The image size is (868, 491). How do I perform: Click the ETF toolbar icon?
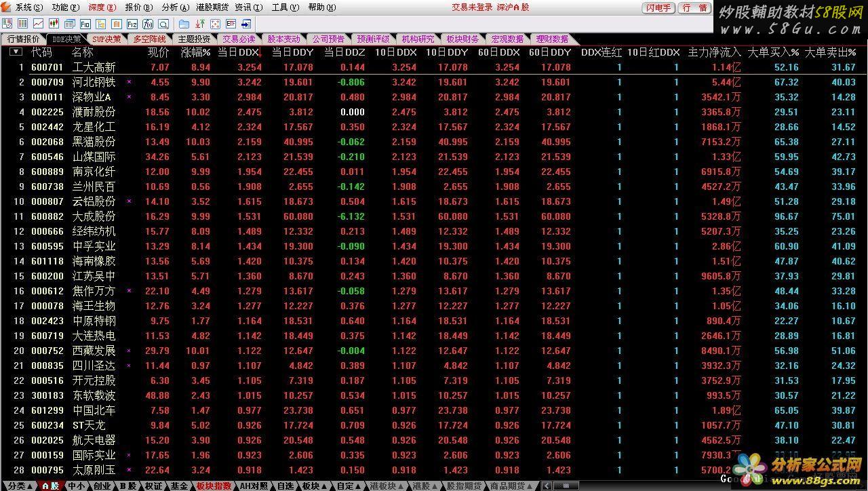(x=231, y=24)
